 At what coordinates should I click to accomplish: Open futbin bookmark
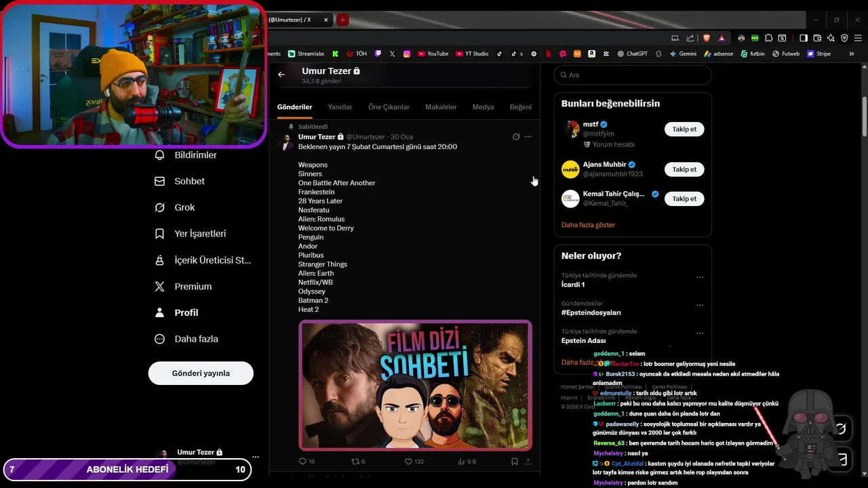[753, 54]
